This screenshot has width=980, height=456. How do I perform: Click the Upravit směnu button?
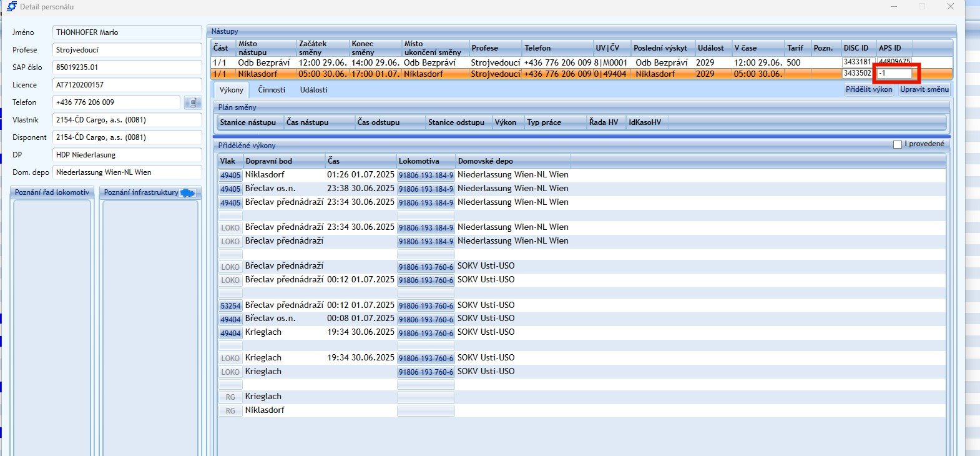click(x=924, y=90)
